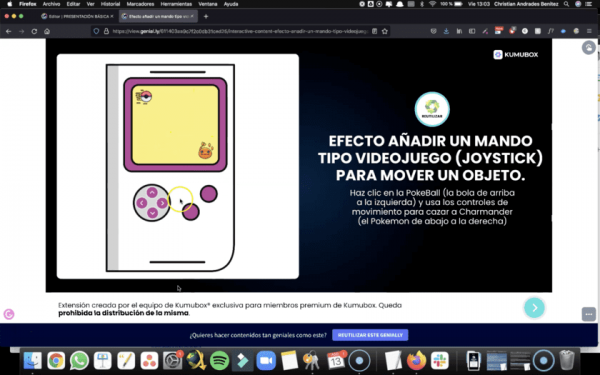Switch to Editor Presentación Básica tab

pos(78,16)
